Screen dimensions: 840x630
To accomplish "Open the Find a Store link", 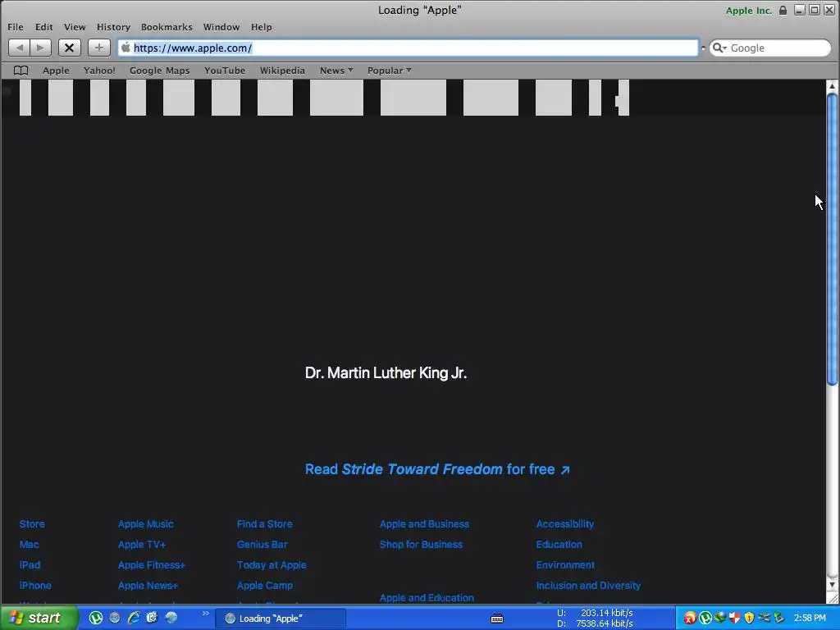I will click(x=265, y=524).
